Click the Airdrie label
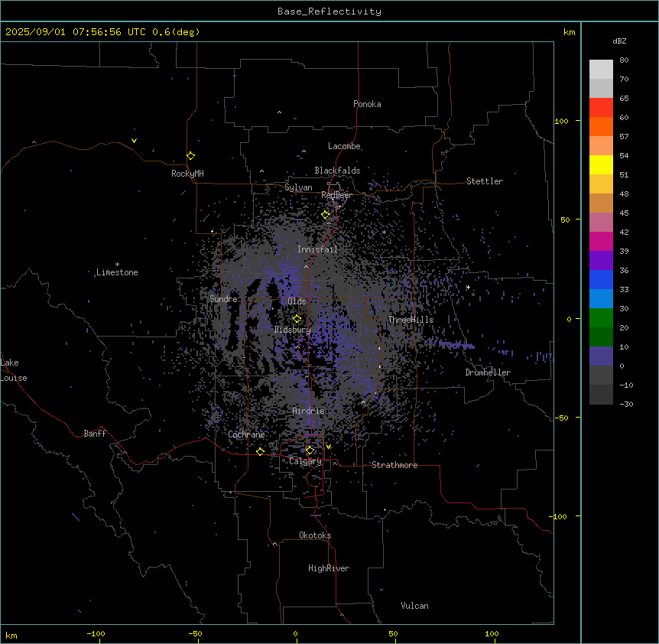Screen dimensions: 659x644 coord(309,411)
